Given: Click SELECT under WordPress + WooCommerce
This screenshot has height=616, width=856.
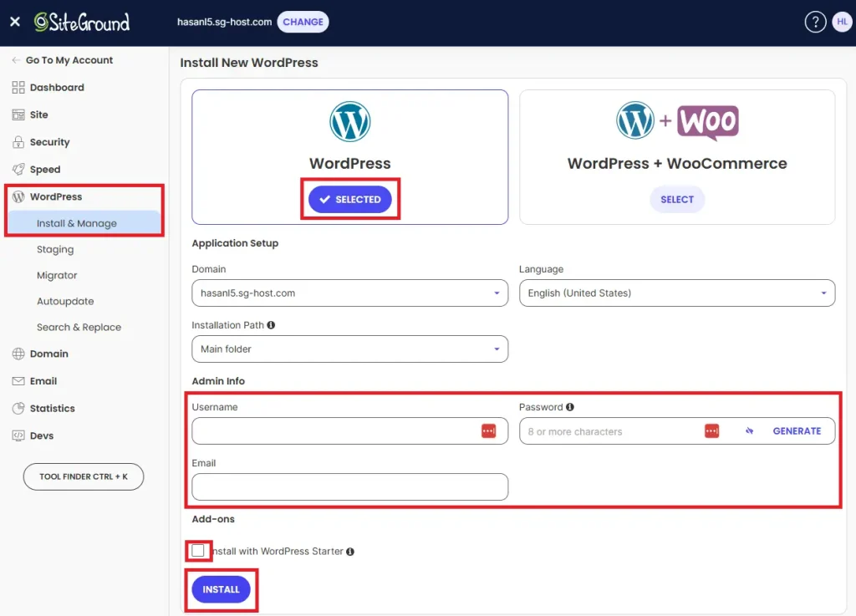Looking at the screenshot, I should point(677,199).
